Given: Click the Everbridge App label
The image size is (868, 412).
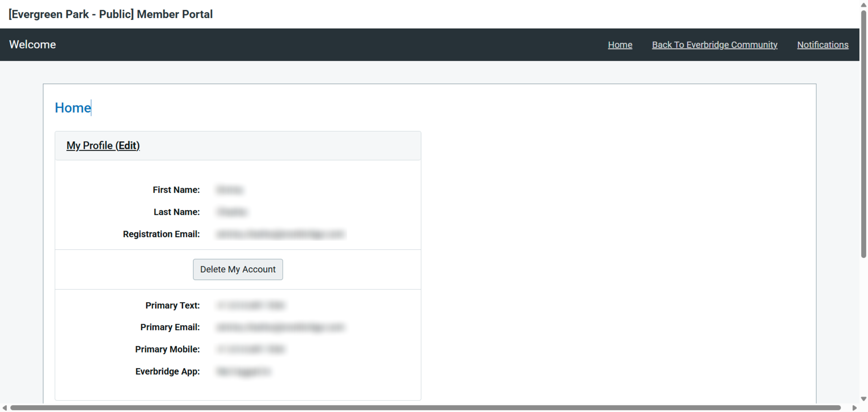Looking at the screenshot, I should (167, 372).
